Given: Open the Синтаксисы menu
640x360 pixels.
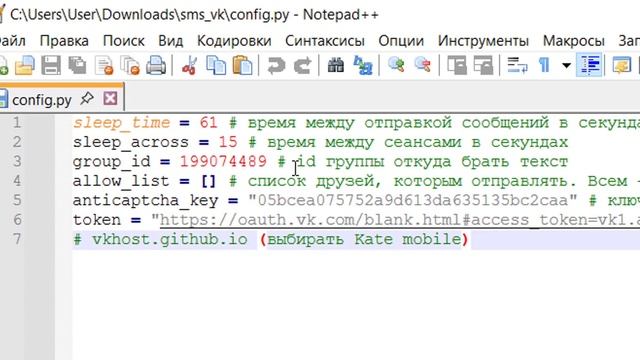Looking at the screenshot, I should click(x=325, y=41).
